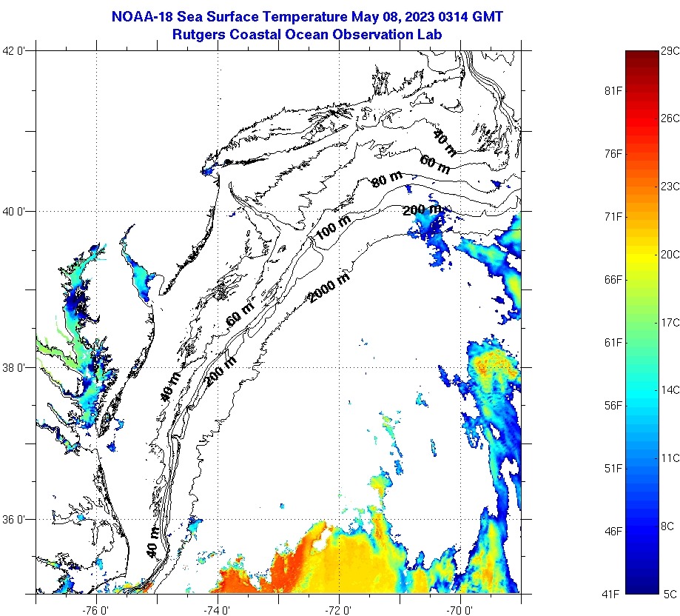The width and height of the screenshot is (680, 616).
Task: Click the 2000 m depth contour label
Action: [x=329, y=288]
